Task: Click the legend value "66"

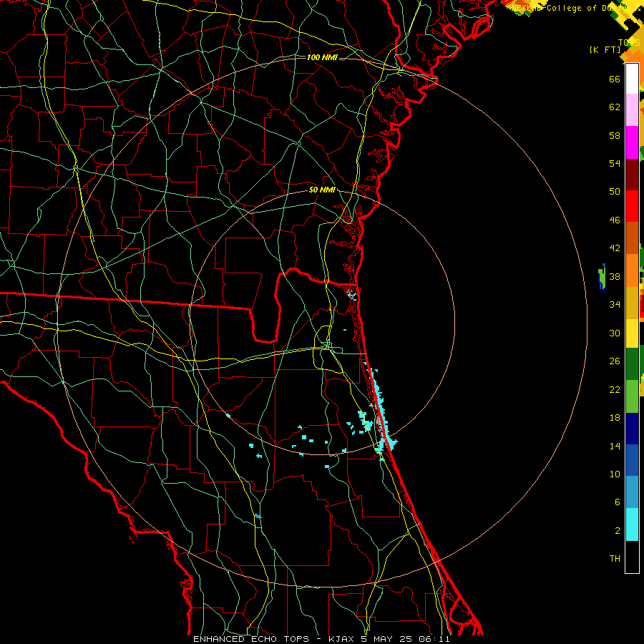Action: [615, 79]
